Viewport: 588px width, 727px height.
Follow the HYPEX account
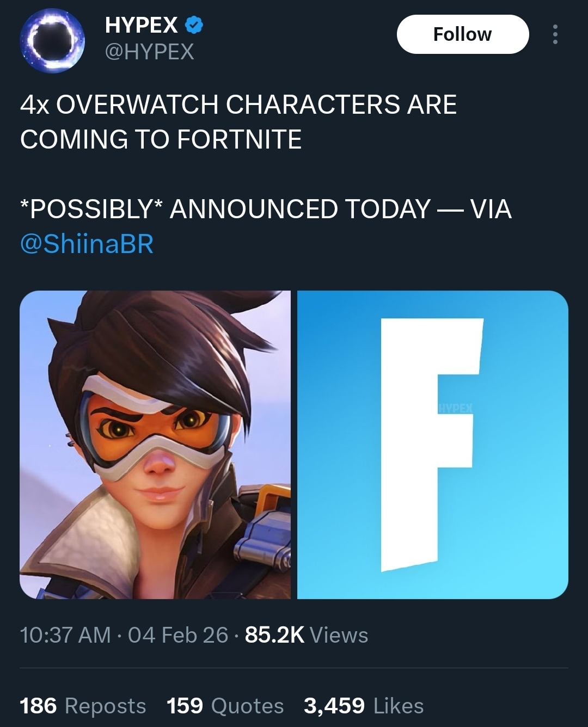[463, 34]
